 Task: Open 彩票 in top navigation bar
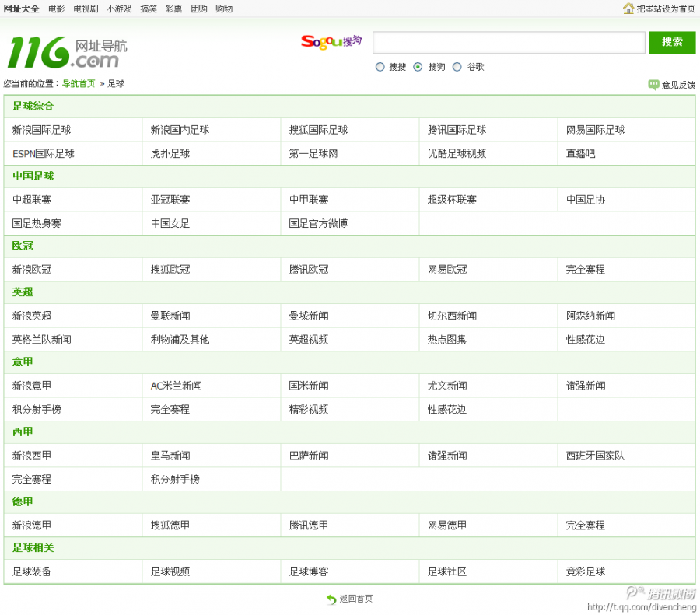click(x=173, y=9)
